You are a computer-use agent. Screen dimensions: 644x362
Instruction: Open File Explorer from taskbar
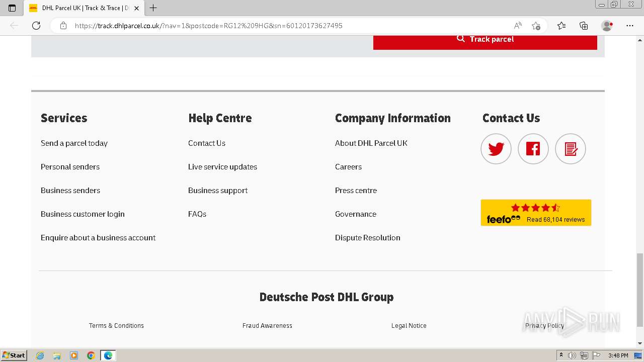coord(57,355)
